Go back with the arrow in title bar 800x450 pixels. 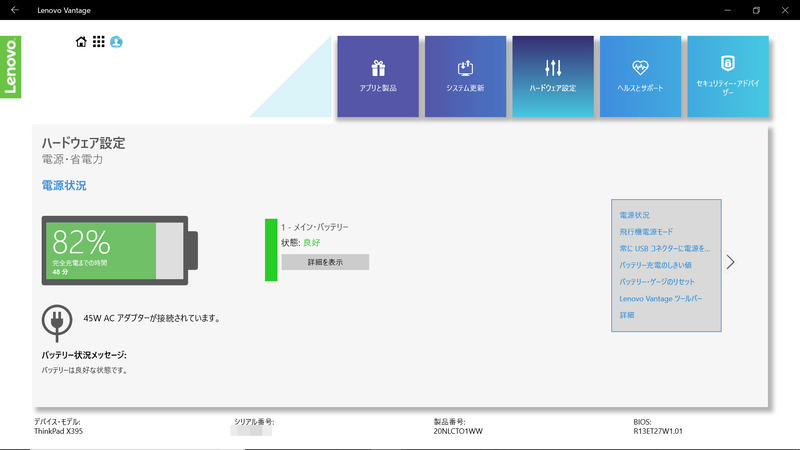[14, 10]
